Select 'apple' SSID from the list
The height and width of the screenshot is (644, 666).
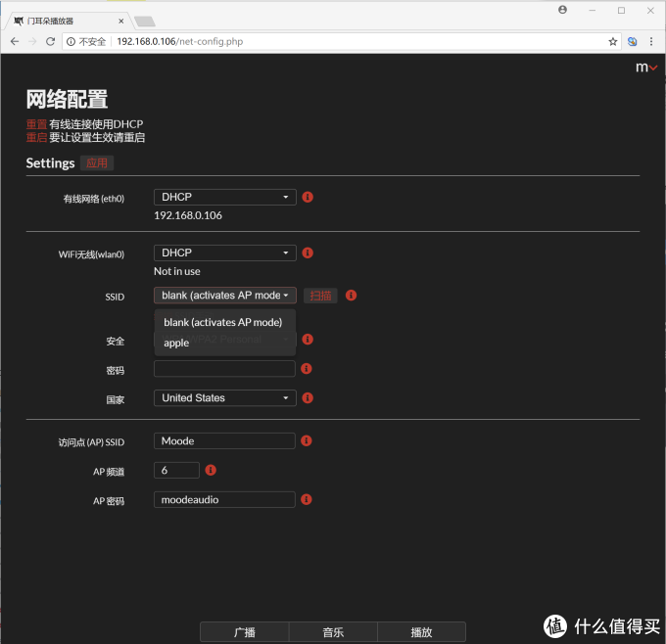point(224,343)
